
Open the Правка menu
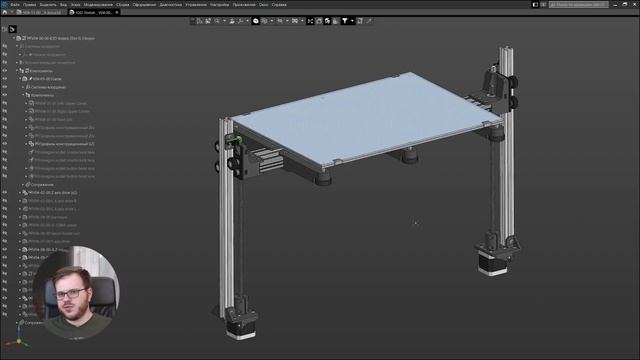click(x=29, y=4)
